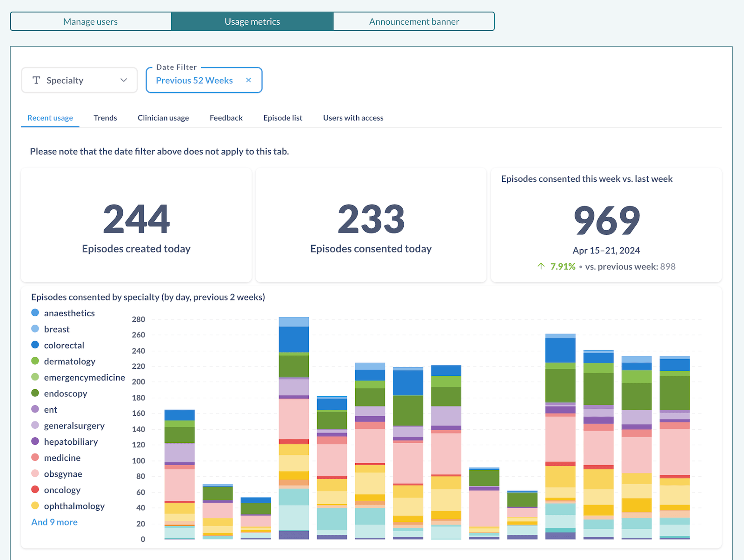The width and height of the screenshot is (744, 560).
Task: Open the Announcement banner tab
Action: [x=414, y=21]
